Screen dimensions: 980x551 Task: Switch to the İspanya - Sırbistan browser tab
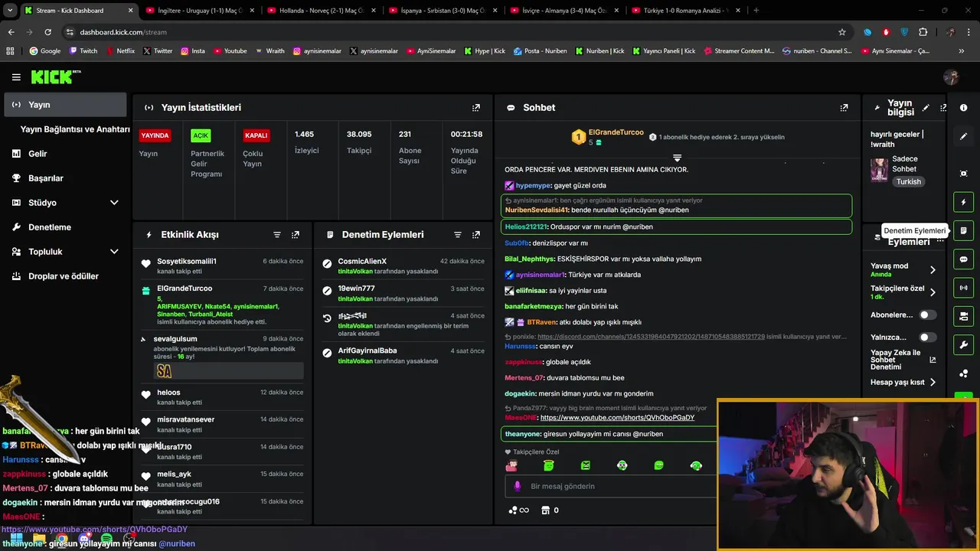(x=443, y=11)
